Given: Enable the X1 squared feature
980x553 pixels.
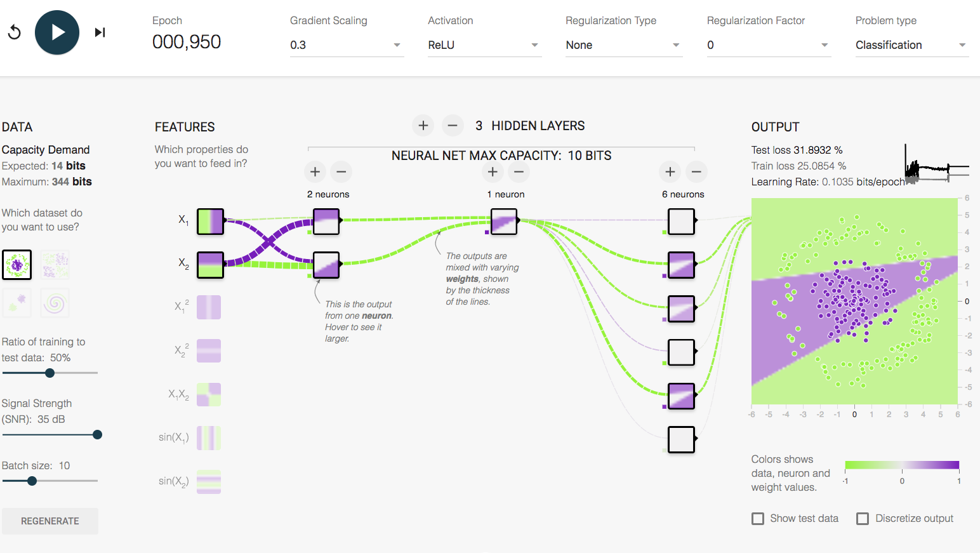Looking at the screenshot, I should coord(209,307).
